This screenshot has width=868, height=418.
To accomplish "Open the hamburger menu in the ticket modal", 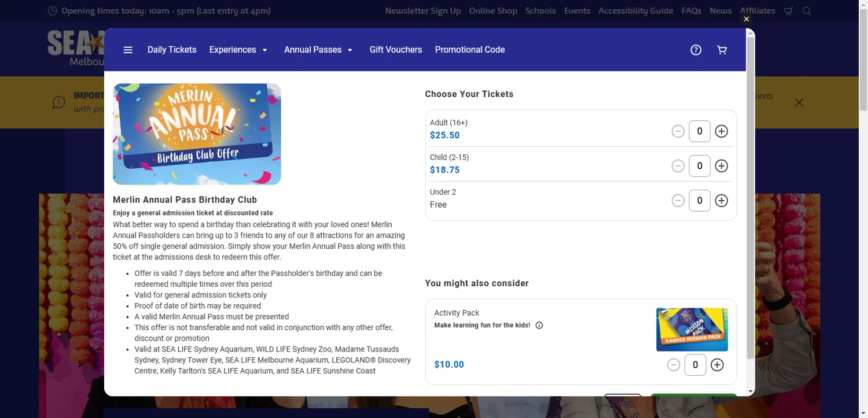I will (128, 50).
